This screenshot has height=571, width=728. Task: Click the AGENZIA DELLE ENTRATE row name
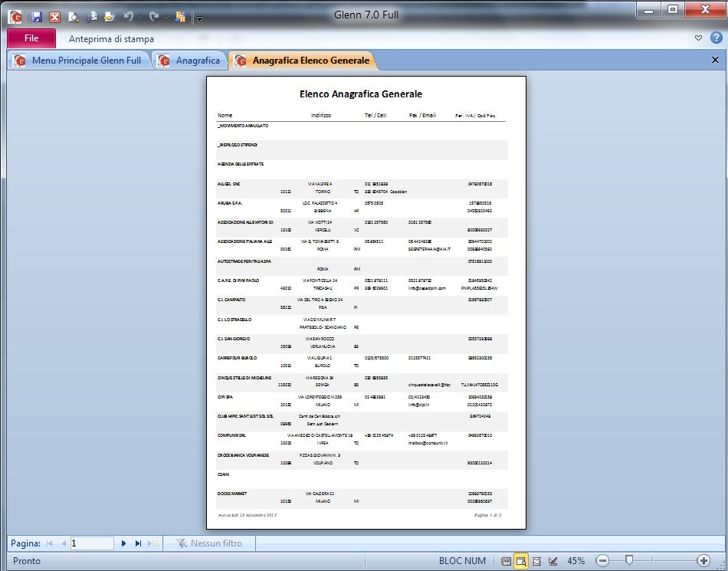coord(241,164)
